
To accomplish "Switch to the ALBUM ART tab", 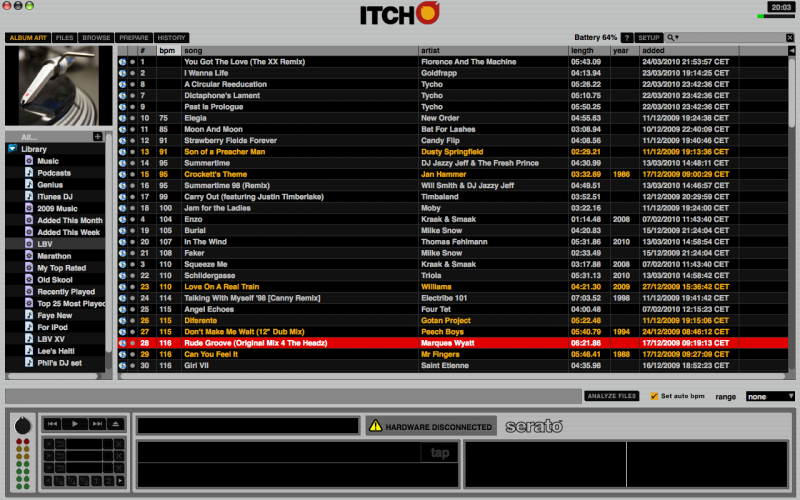I will [x=28, y=38].
